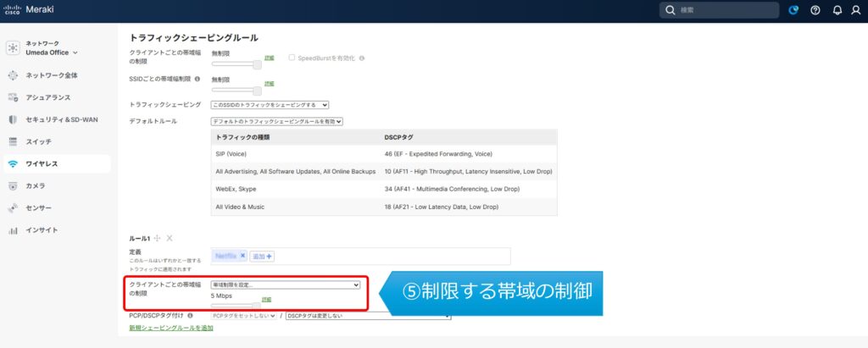
Task: Click 新規シェーピングルールを追加 link
Action: pyautogui.click(x=170, y=328)
